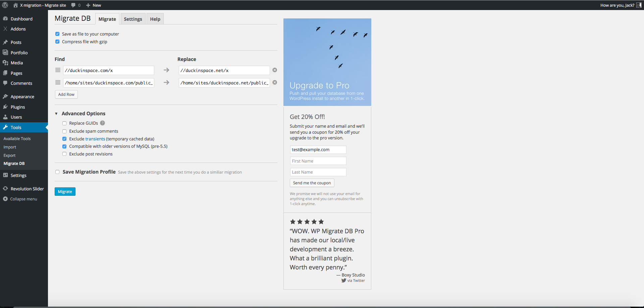Screen dimensions: 644x308
Task: Open Available Tools submenu item
Action: click(17, 138)
